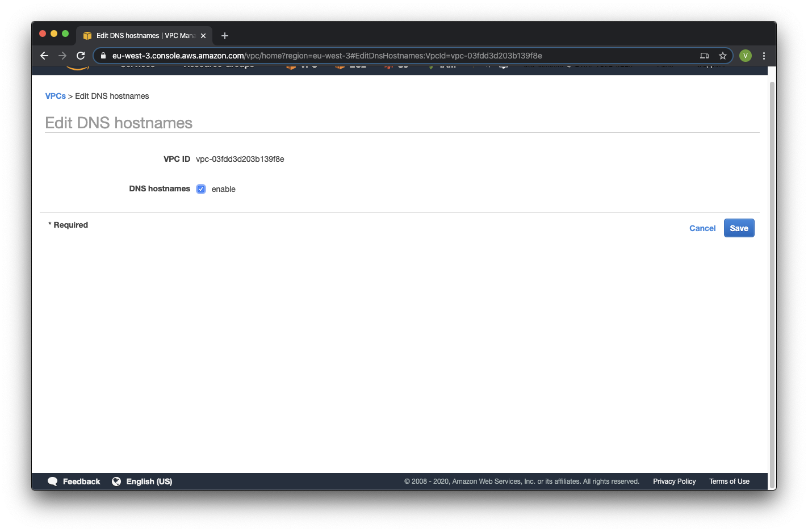The height and width of the screenshot is (532, 808).
Task: Click the VPC ID value vpc-03fdd3d203b139f8e
Action: [x=240, y=159]
